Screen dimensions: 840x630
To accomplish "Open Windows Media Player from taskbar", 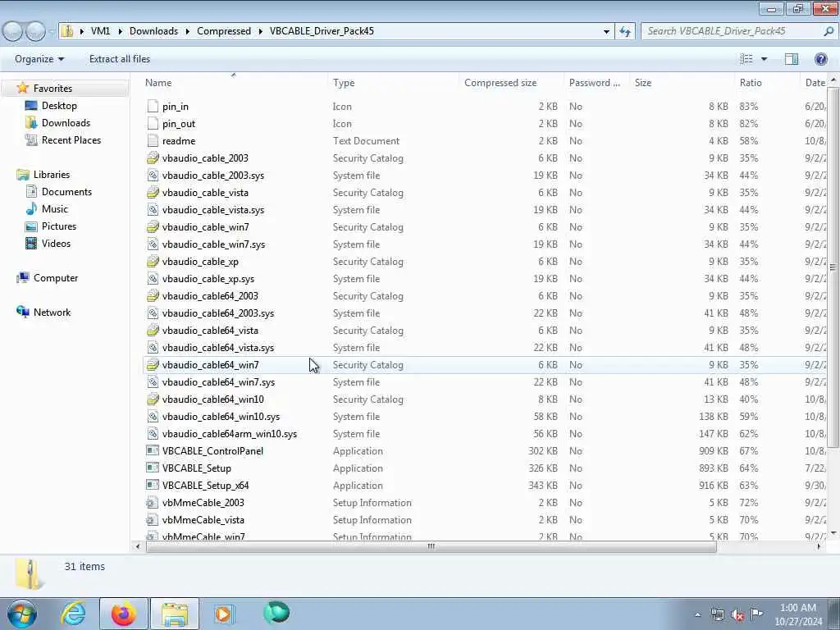I will pos(223,614).
